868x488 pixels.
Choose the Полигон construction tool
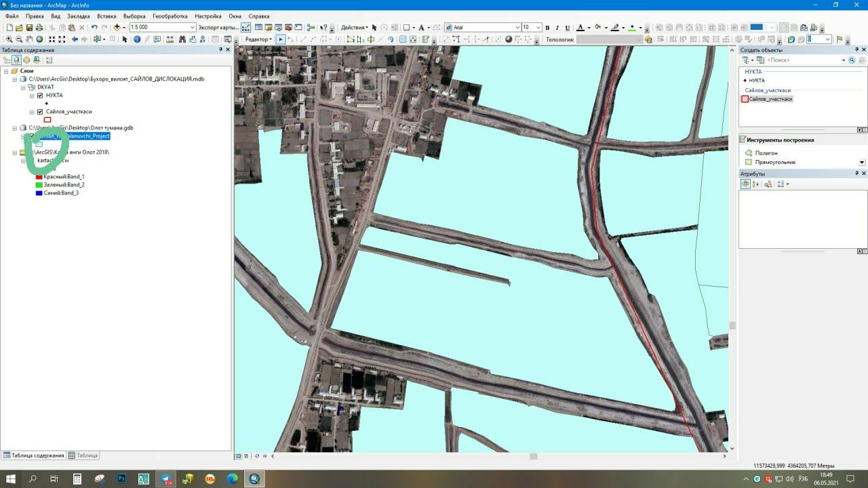pyautogui.click(x=766, y=153)
